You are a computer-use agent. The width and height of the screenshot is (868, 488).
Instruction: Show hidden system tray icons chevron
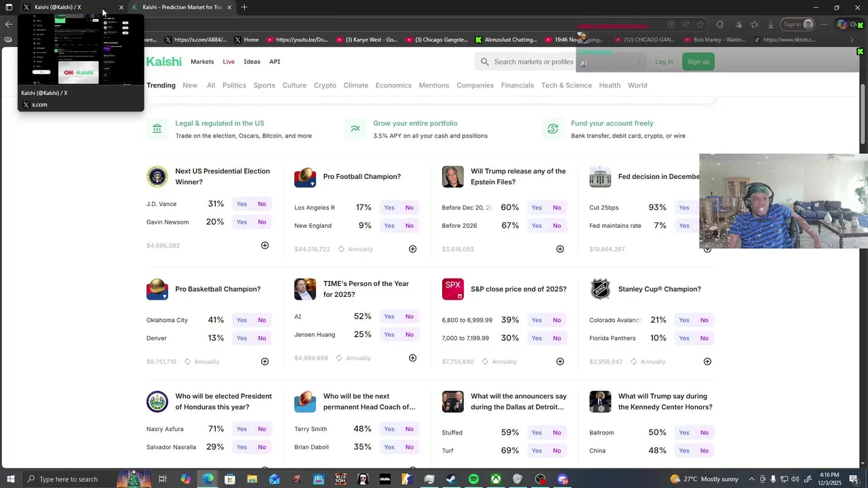(751, 479)
